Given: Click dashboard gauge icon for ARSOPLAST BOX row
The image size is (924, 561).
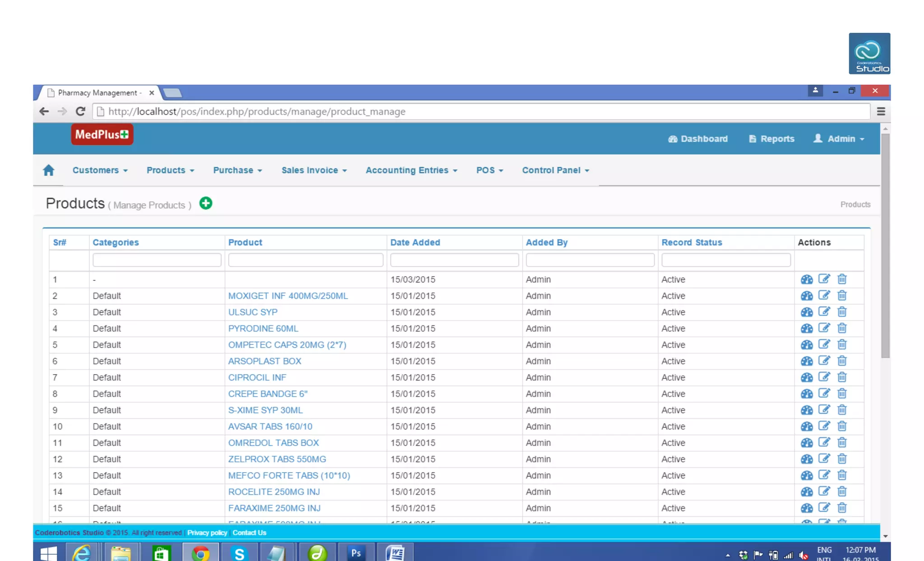Looking at the screenshot, I should 806,361.
